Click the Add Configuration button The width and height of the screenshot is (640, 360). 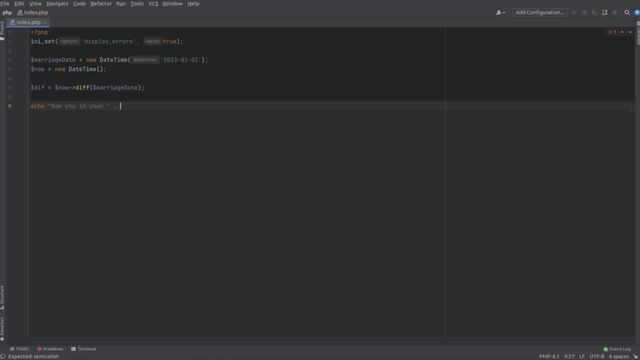coord(540,13)
